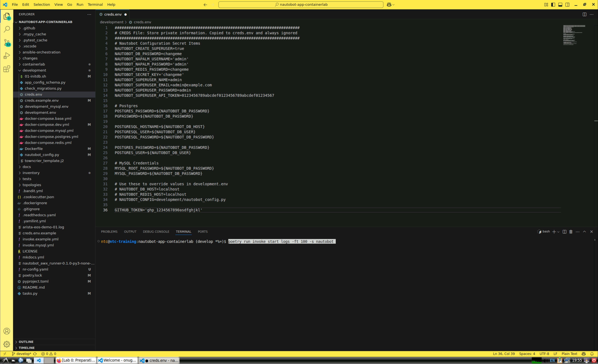
Task: Click the nautobot-app-containerlab command center search
Action: pyautogui.click(x=301, y=5)
